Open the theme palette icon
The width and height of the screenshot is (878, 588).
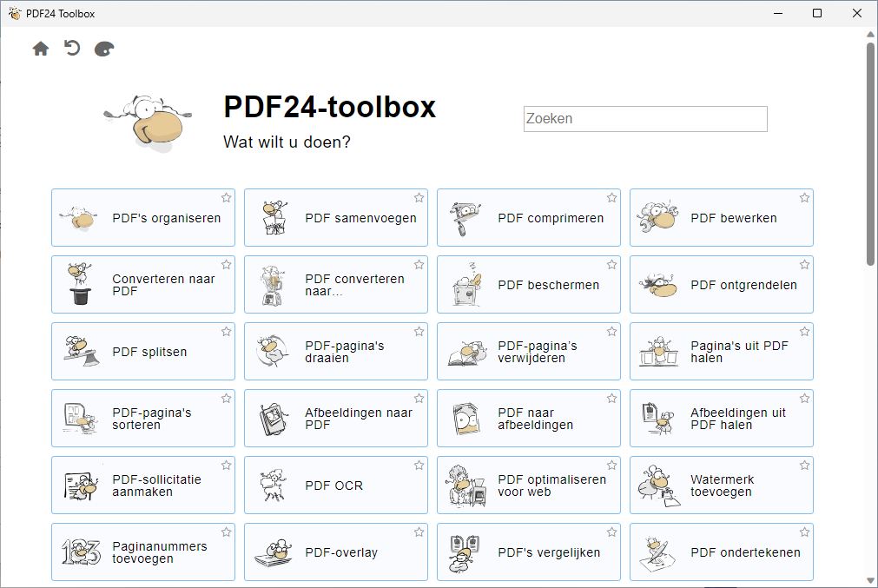(104, 50)
